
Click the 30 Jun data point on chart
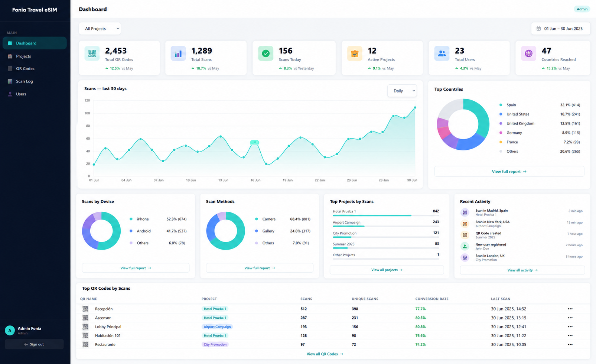415,108
